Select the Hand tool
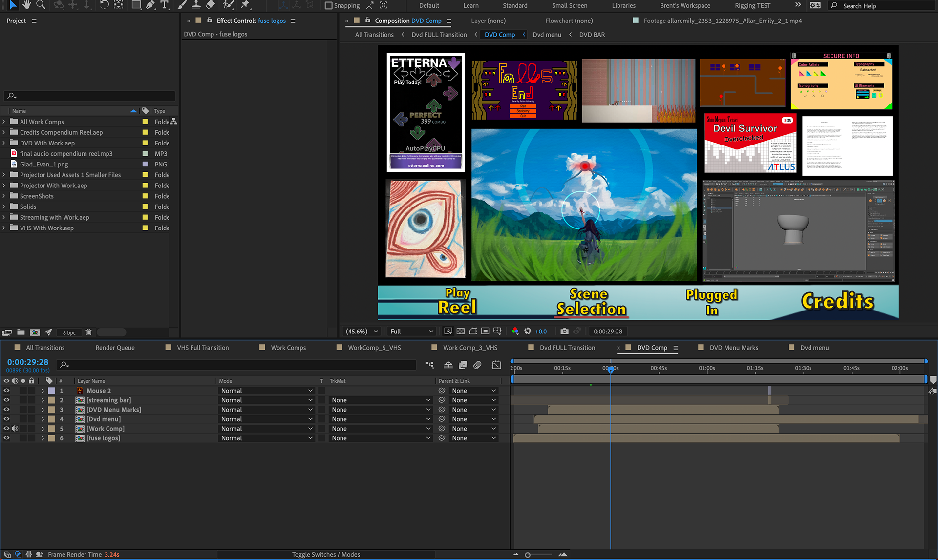The height and width of the screenshot is (560, 938). [x=26, y=5]
